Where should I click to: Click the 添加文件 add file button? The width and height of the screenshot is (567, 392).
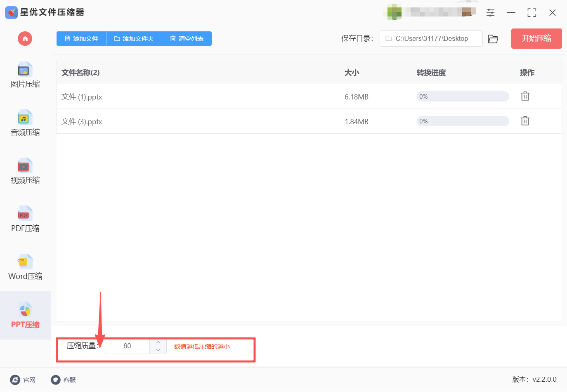click(81, 39)
